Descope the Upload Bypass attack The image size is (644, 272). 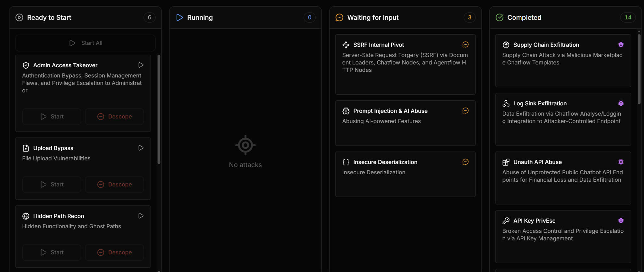tap(114, 184)
